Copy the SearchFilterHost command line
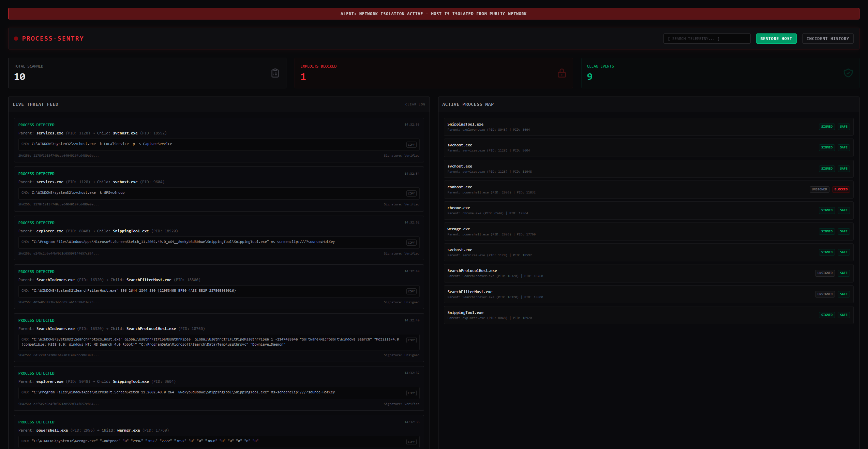 click(411, 291)
